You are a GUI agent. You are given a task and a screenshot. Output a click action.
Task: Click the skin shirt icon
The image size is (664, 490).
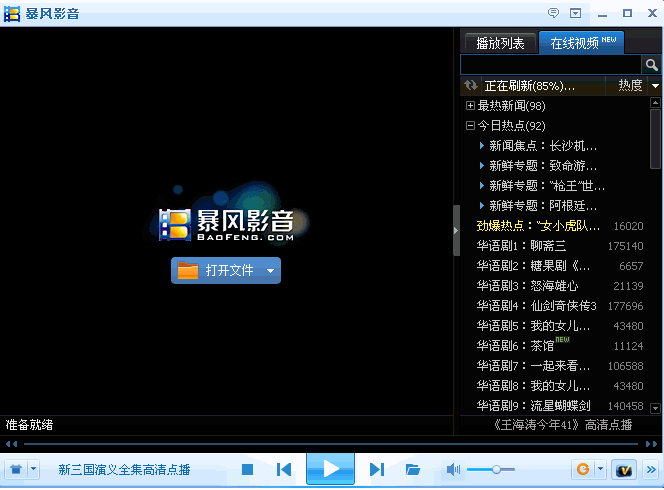pos(16,469)
